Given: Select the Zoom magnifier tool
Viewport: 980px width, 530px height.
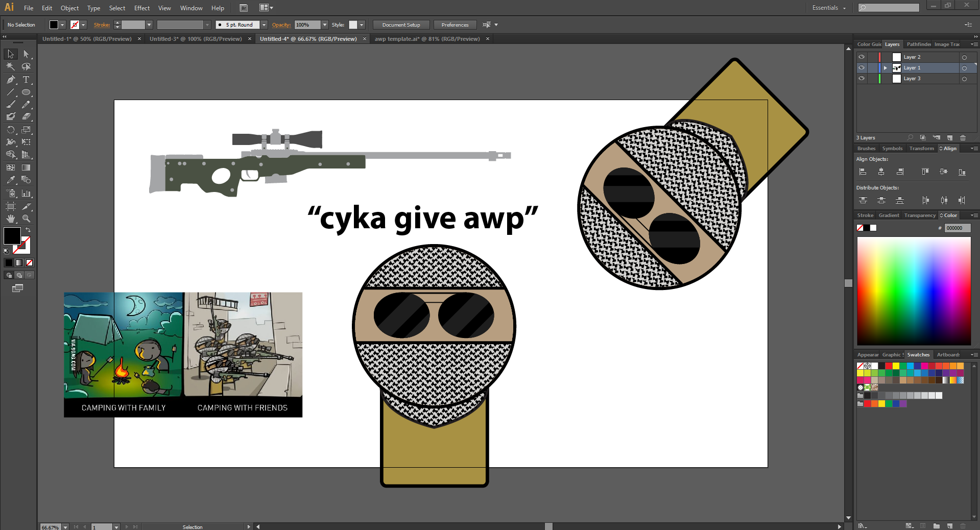Looking at the screenshot, I should pos(26,219).
